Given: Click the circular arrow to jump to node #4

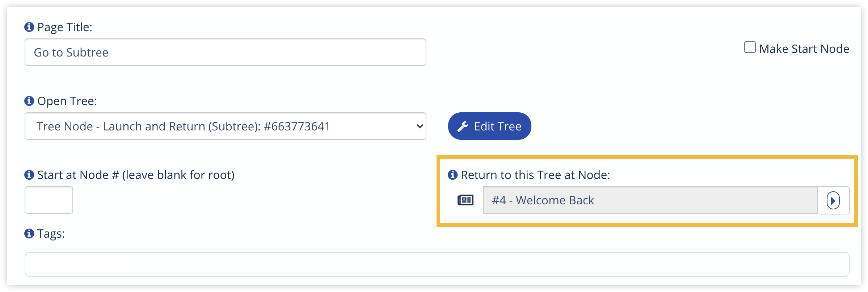Looking at the screenshot, I should tap(833, 200).
